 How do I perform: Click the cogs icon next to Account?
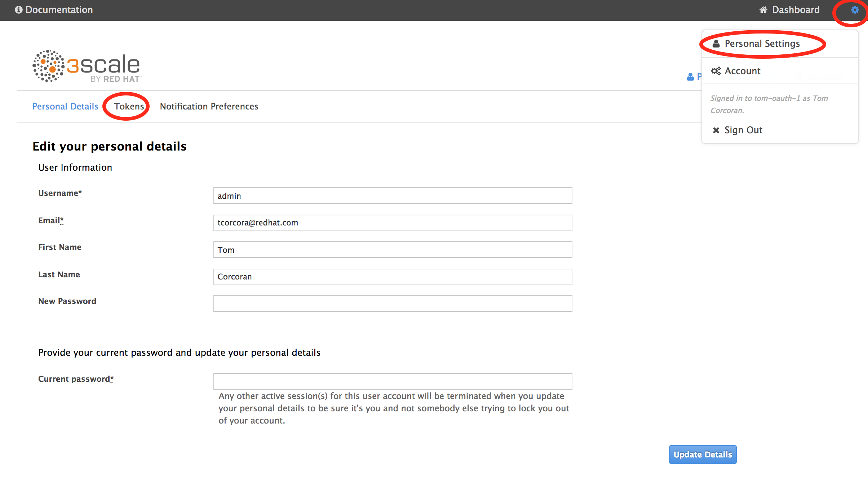(716, 71)
